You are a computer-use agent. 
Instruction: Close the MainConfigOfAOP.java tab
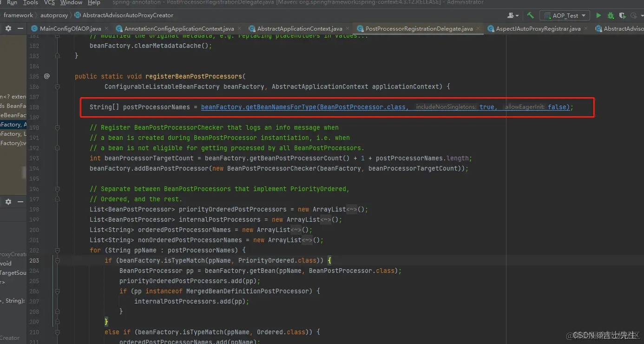point(106,29)
